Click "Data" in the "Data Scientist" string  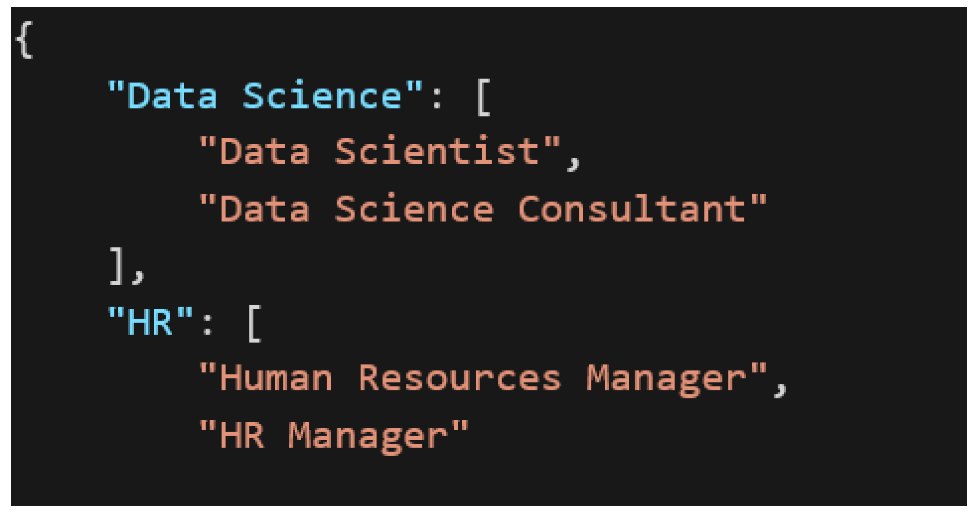265,152
